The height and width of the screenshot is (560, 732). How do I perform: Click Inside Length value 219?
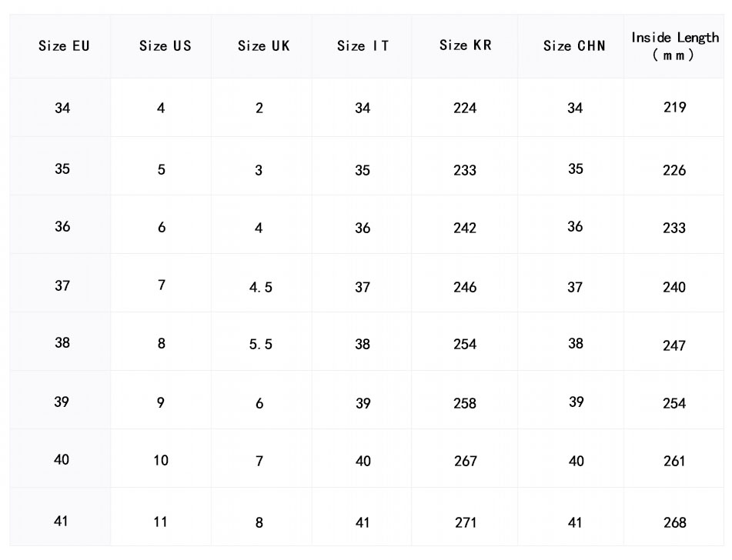pos(674,108)
